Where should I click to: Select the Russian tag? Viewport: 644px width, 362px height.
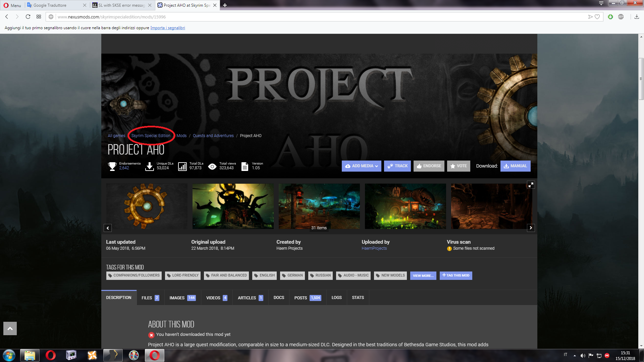pos(320,276)
